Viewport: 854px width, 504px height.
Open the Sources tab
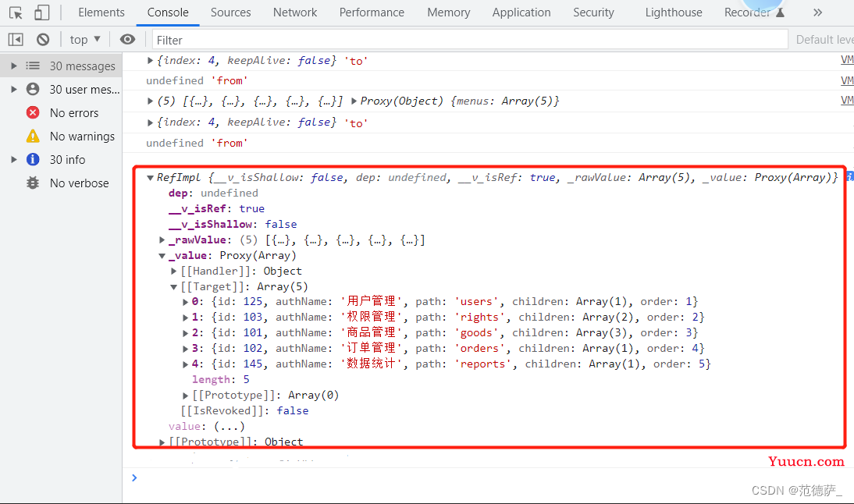point(230,12)
